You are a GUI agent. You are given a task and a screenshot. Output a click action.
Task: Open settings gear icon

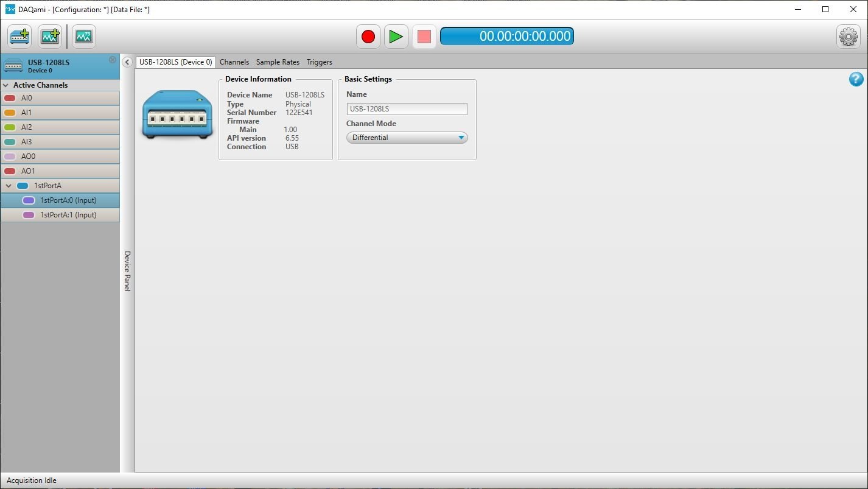849,37
